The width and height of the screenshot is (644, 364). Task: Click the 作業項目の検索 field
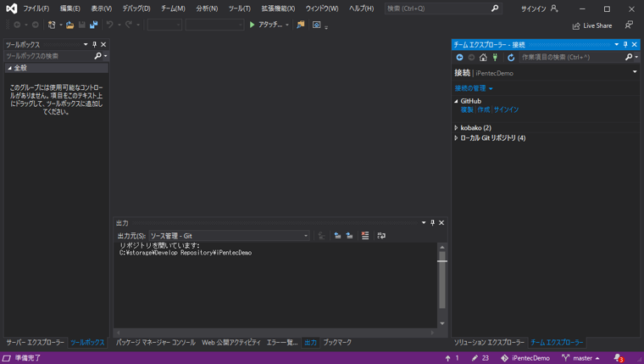(578, 57)
